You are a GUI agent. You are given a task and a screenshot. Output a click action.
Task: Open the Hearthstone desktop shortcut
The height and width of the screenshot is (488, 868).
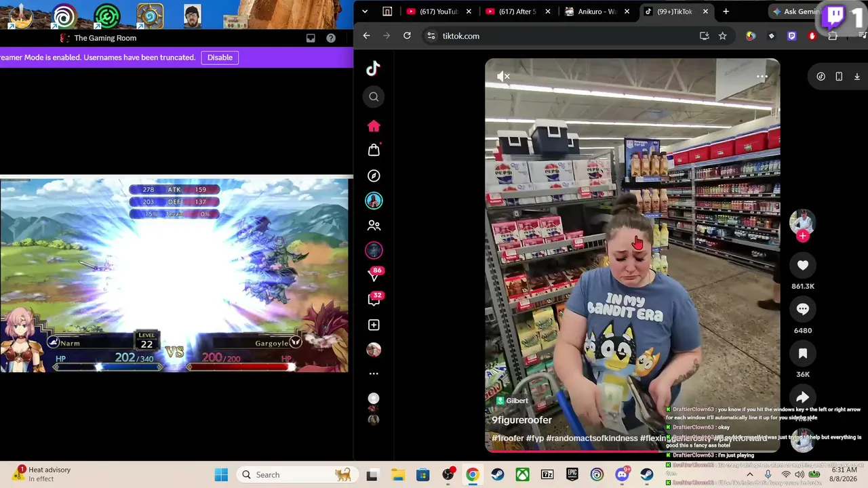coord(149,16)
